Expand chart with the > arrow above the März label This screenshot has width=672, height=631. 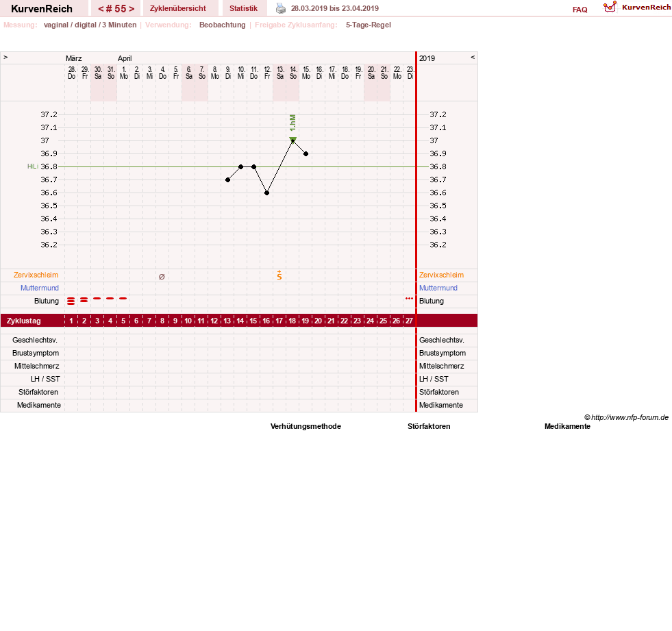tap(5, 57)
